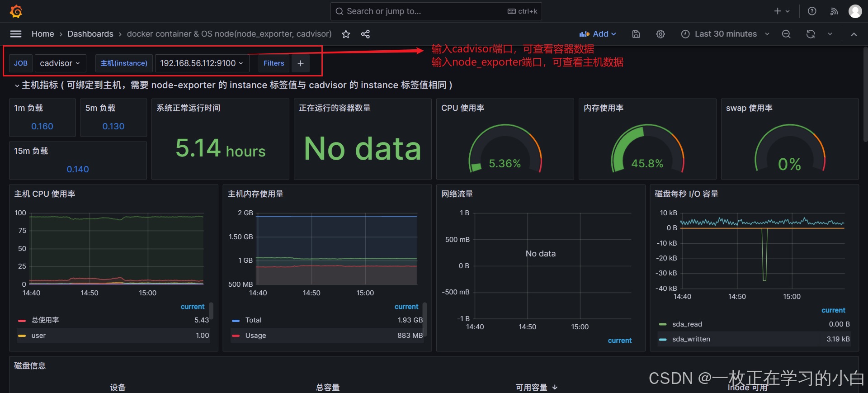Screen dimensions: 868x393
Task: Open the 网络流量 panel title
Action: pyautogui.click(x=457, y=194)
